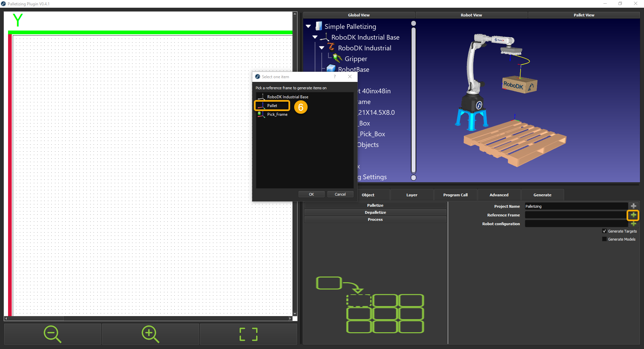Click the Project Name input field
Image resolution: width=644 pixels, height=349 pixels.
(x=576, y=206)
